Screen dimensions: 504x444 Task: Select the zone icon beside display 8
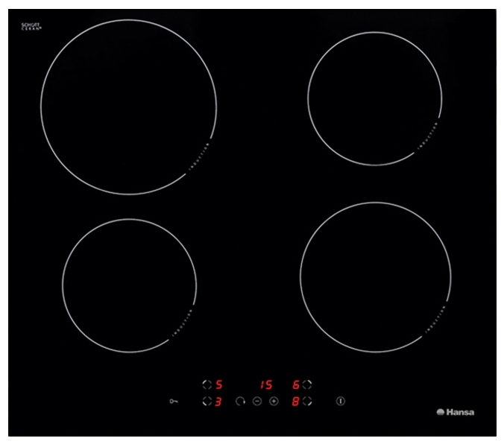307,402
